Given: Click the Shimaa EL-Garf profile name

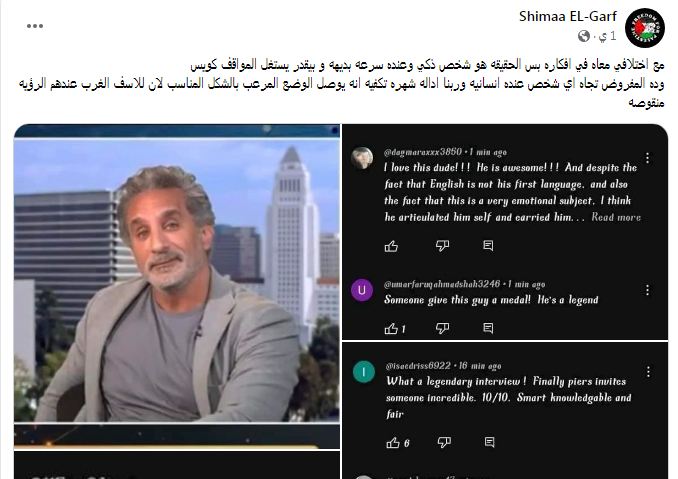Looking at the screenshot, I should [x=568, y=16].
